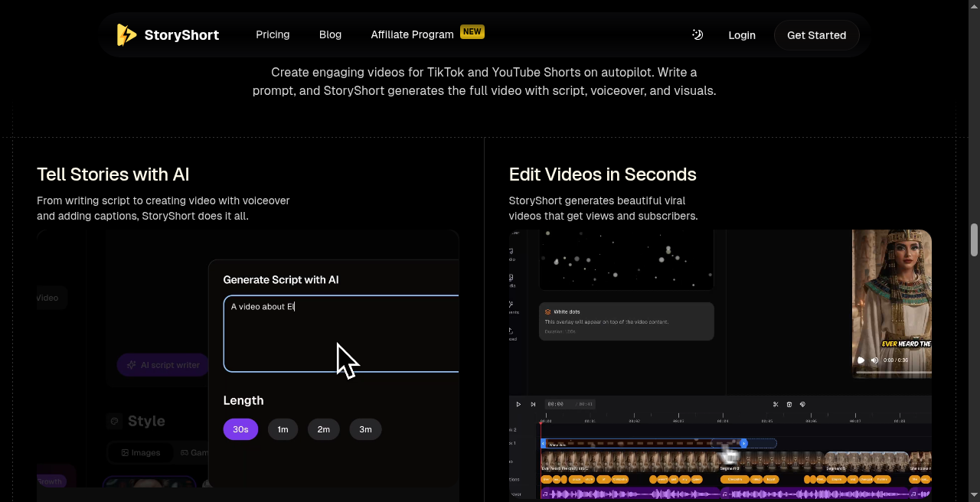The image size is (980, 502).
Task: Select the Segment 5 clip in the timeline
Action: point(867,461)
